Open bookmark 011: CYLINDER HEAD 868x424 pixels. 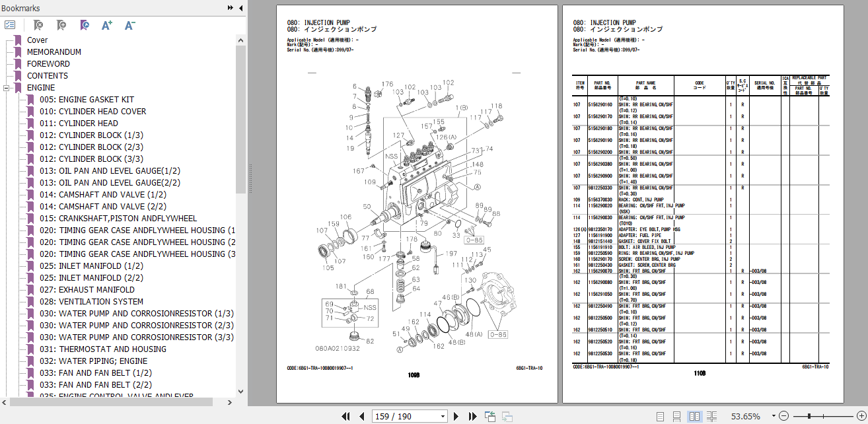(x=79, y=124)
